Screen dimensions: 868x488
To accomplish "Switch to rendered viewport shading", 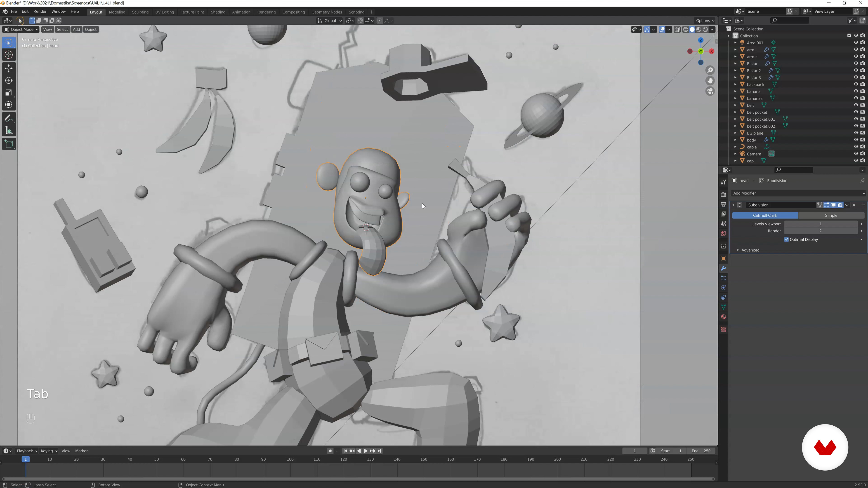I will [x=705, y=30].
